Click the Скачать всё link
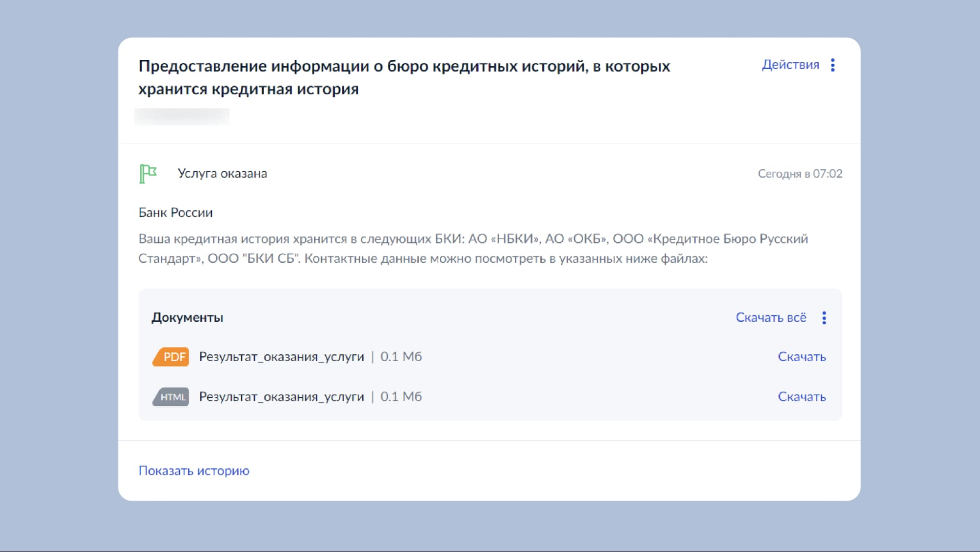 (771, 317)
